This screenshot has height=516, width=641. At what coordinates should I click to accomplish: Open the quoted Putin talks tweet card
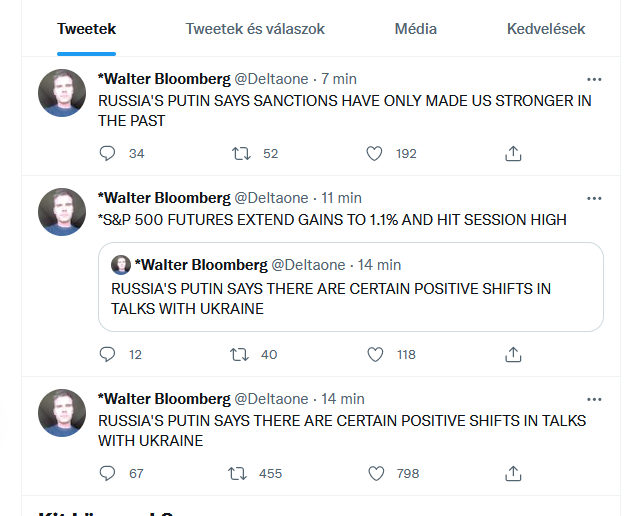(351, 287)
